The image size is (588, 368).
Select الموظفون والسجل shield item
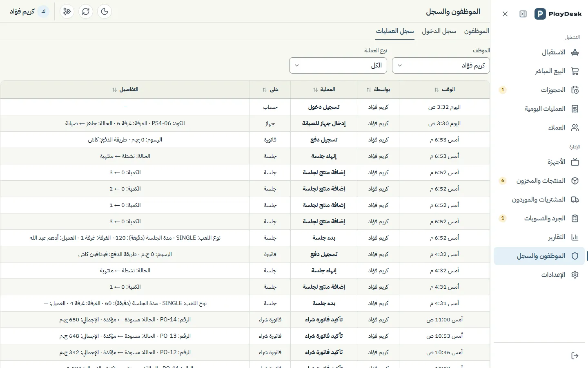tap(539, 256)
